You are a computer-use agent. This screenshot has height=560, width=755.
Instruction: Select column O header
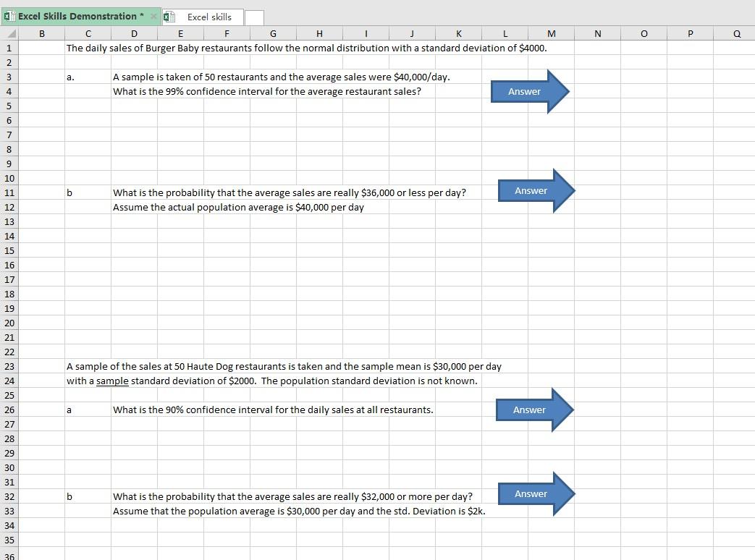click(644, 34)
